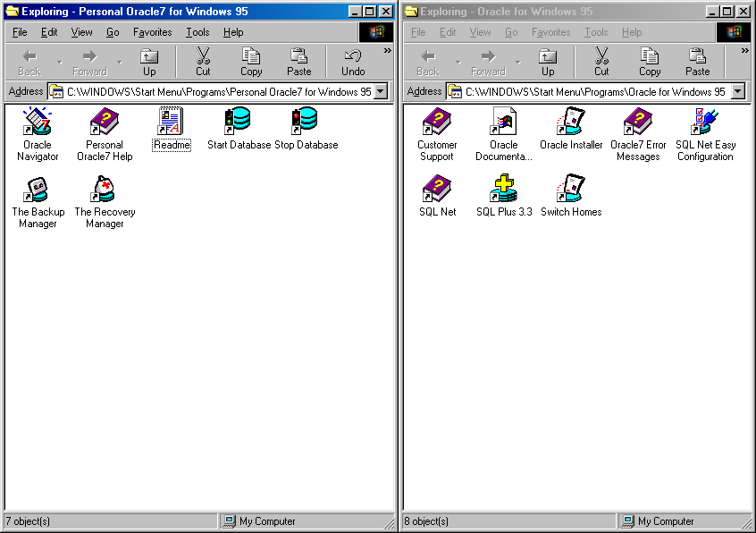Click Windows logo throbber in Oracle for Windows 95 window
756x533 pixels.
point(734,32)
